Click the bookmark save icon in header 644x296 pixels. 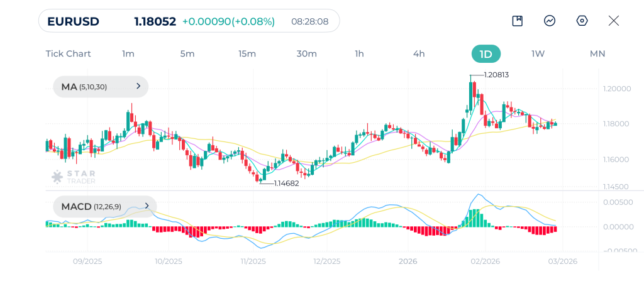coord(518,21)
